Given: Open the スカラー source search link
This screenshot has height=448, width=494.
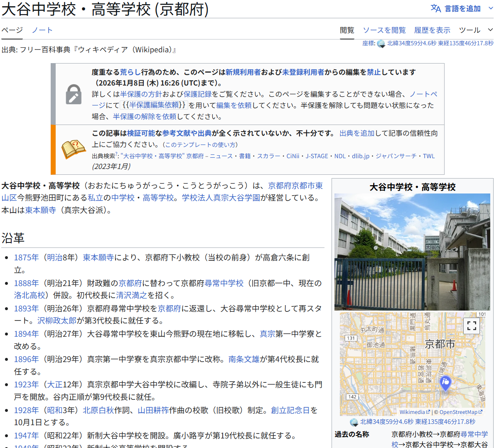Looking at the screenshot, I should point(268,156).
